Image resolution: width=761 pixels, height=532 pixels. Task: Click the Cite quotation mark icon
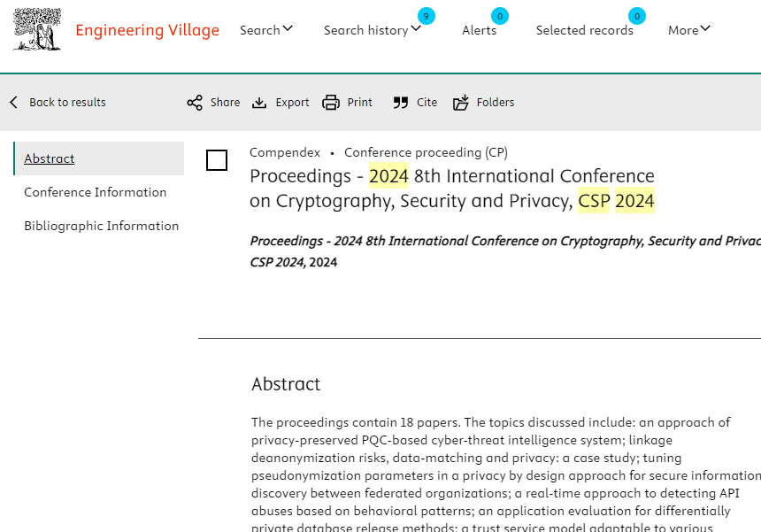click(401, 103)
